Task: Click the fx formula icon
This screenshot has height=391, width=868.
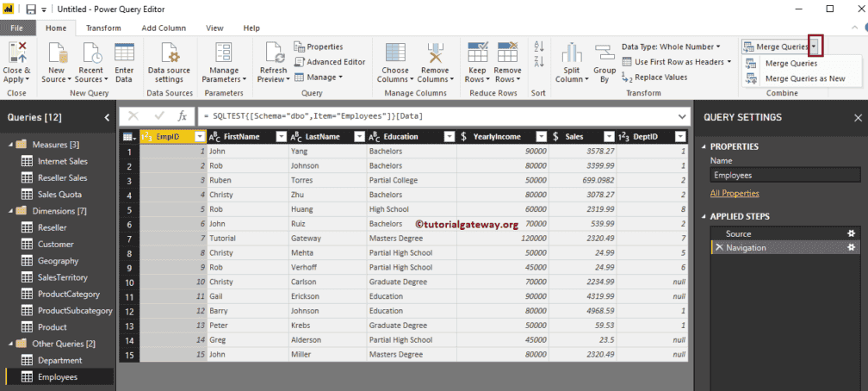Action: [182, 116]
